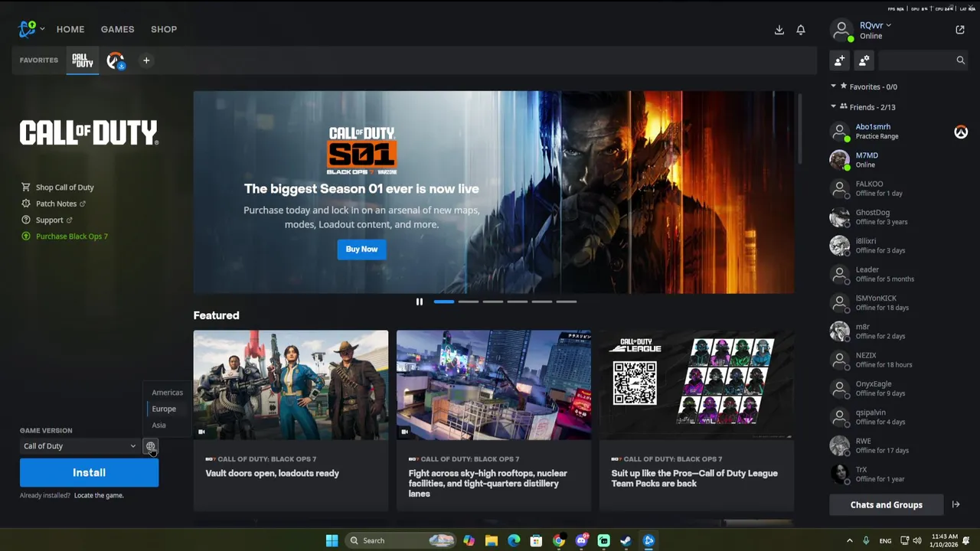The image size is (980, 551).
Task: Jump to last carousel slide indicator
Action: [x=567, y=302]
